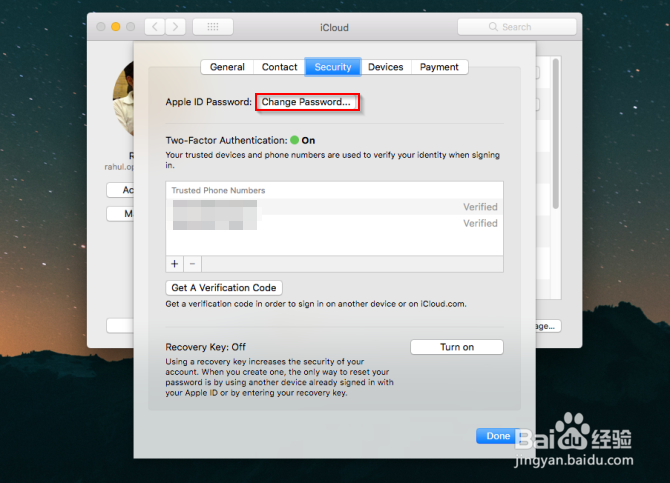The image size is (670, 483).
Task: Click the profile photo in iCloud window
Action: pos(123,99)
